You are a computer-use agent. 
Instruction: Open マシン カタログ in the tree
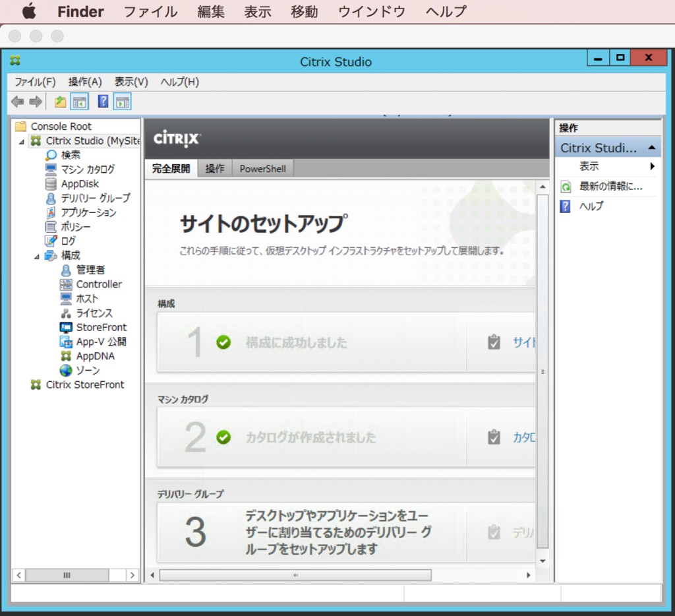[88, 169]
